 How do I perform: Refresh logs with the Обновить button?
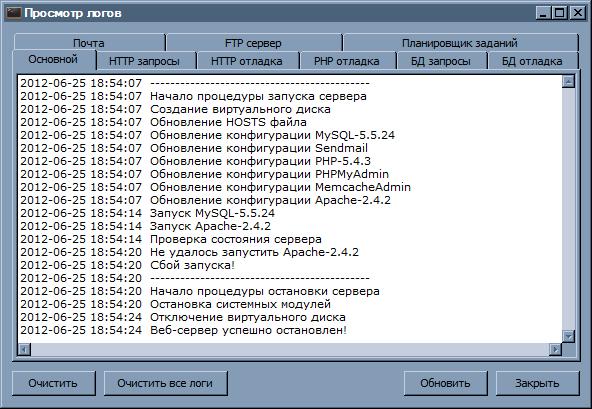coord(446,383)
